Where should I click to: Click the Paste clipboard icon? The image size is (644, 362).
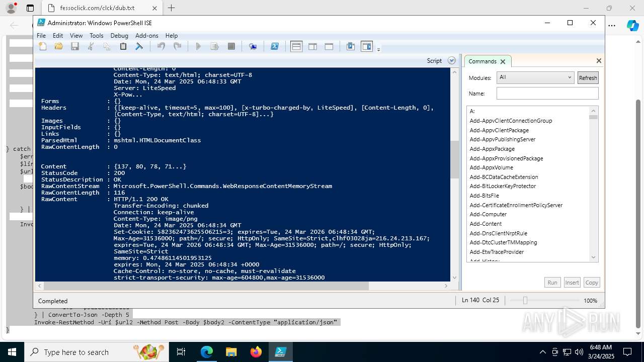123,46
